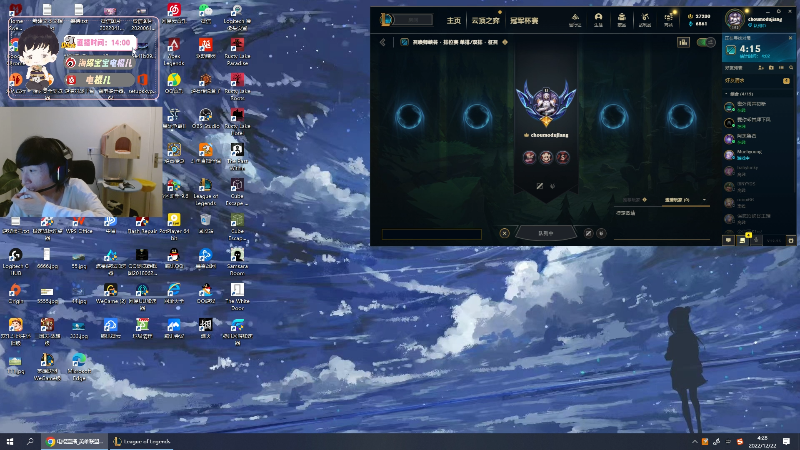Open the missions icon with yellow badge
The height and width of the screenshot is (450, 800).
743,239
